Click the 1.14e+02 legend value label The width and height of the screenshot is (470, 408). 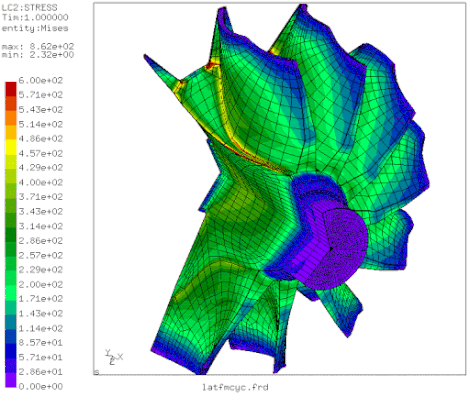[41, 328]
